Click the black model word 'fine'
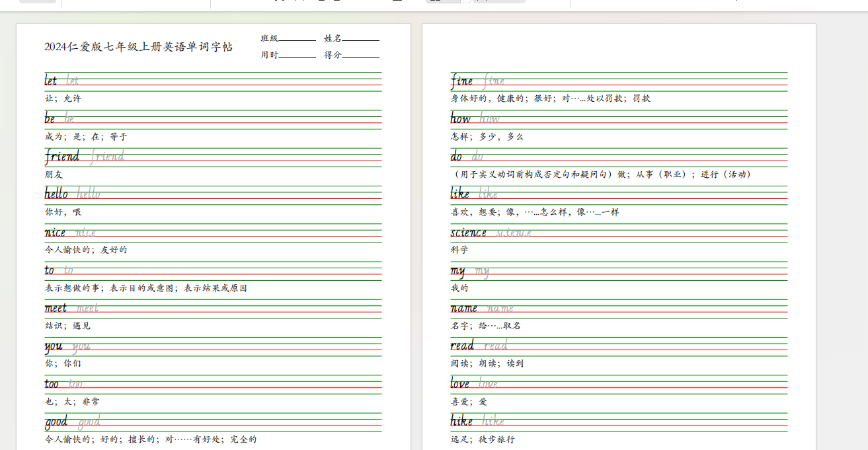This screenshot has width=868, height=450. point(462,81)
